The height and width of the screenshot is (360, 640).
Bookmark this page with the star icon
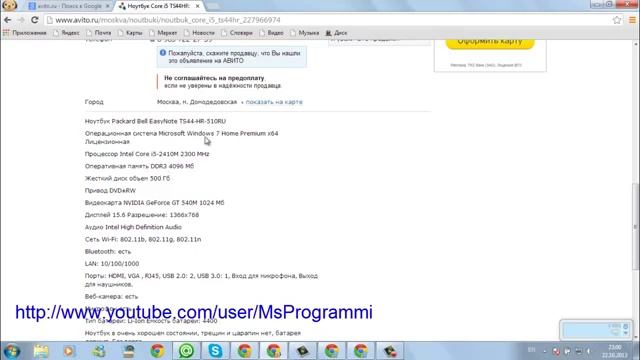[x=617, y=20]
